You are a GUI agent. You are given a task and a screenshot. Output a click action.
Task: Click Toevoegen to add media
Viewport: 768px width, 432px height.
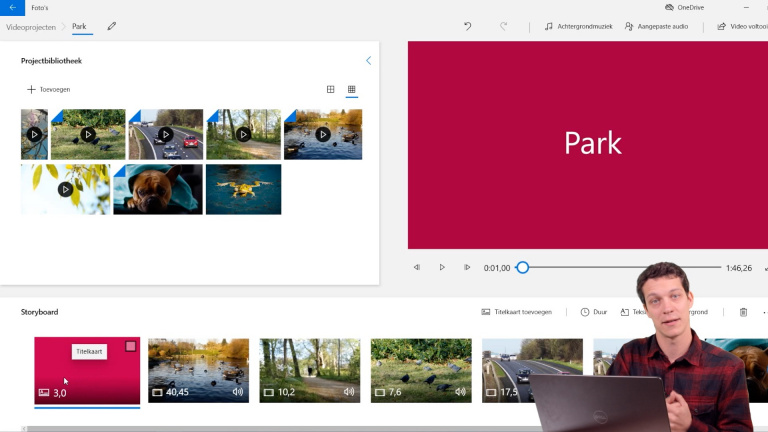click(49, 89)
